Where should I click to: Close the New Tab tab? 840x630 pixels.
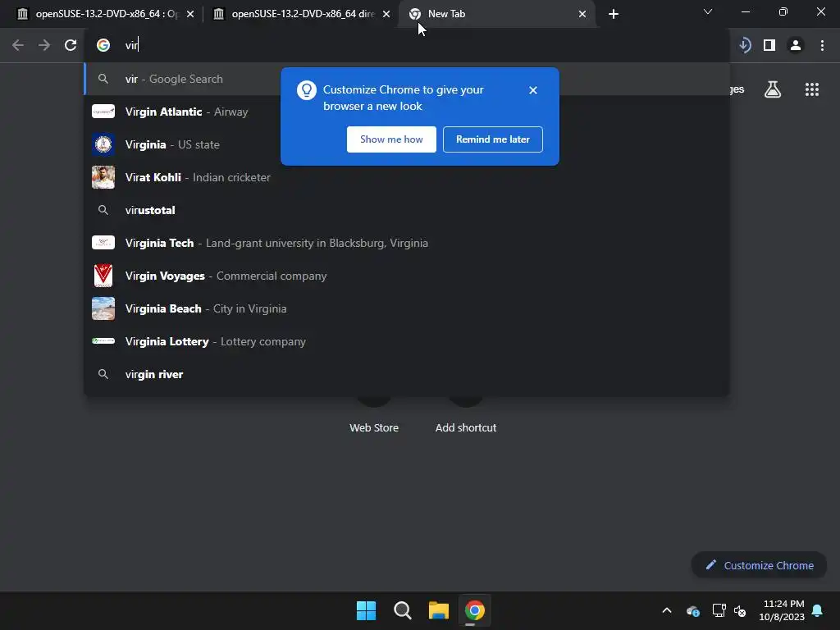point(582,14)
